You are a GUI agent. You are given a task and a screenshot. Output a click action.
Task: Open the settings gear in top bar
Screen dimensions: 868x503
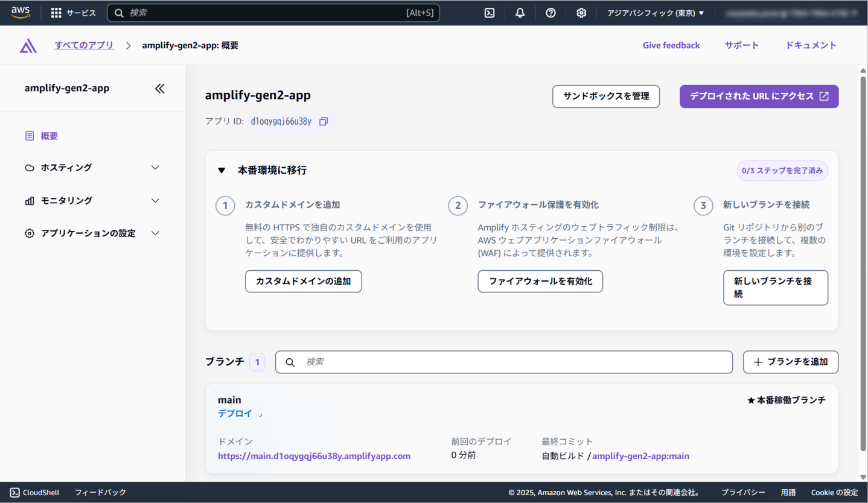tap(581, 13)
